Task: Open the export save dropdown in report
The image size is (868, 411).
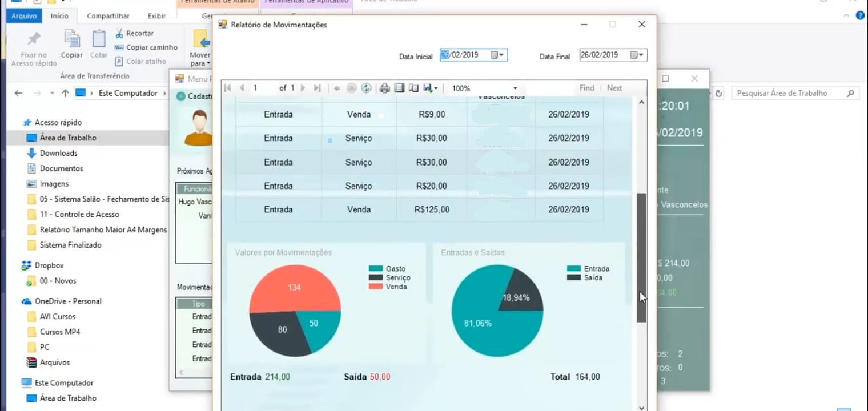Action: click(431, 88)
